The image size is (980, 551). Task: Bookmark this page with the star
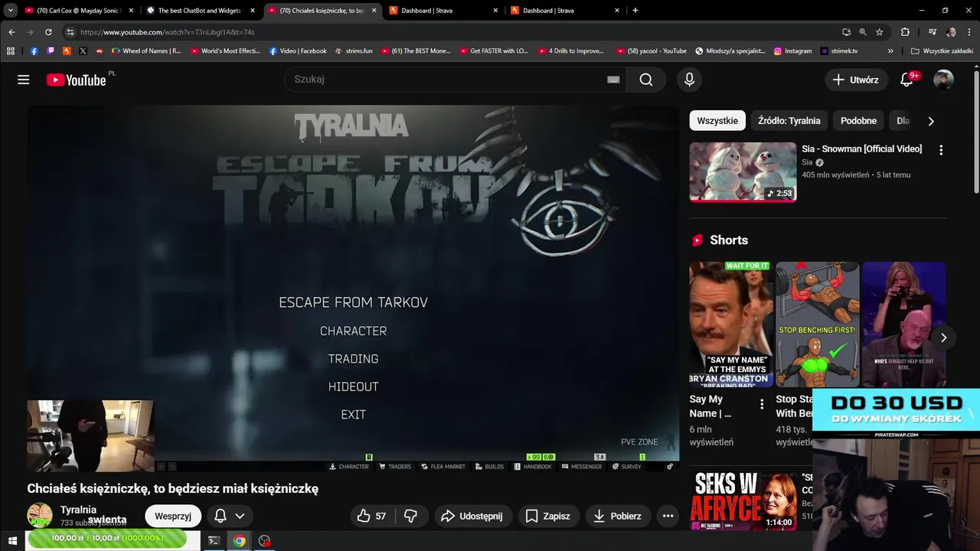tap(879, 32)
